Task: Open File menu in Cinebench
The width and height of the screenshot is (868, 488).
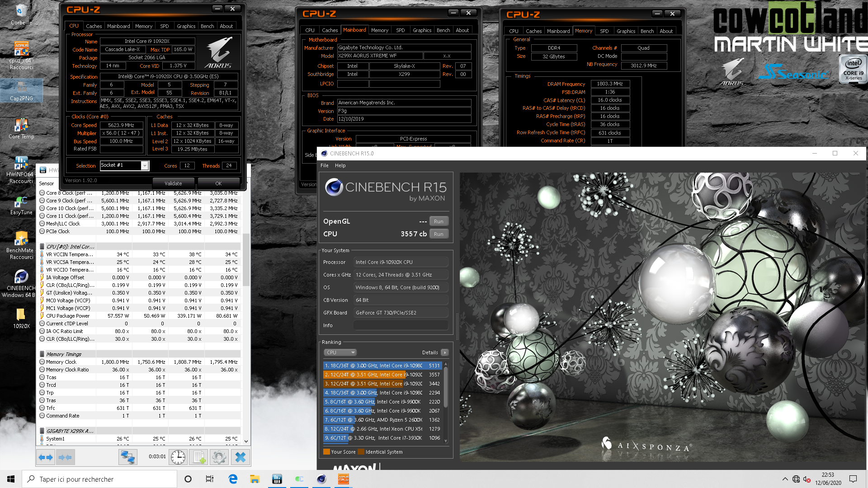Action: (325, 165)
